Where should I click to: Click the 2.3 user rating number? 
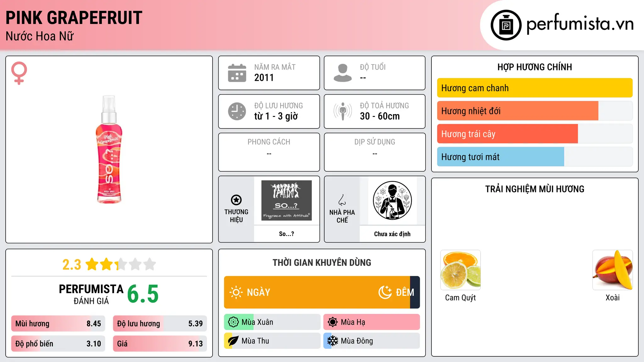point(72,265)
